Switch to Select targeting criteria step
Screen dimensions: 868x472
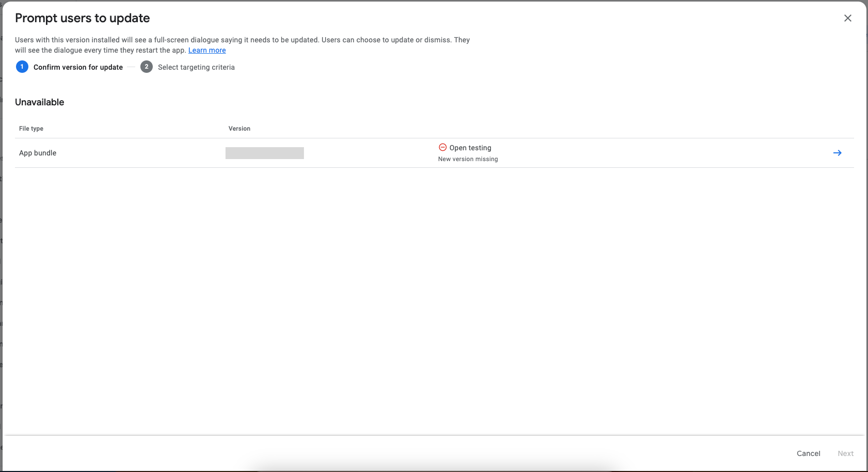click(x=196, y=67)
